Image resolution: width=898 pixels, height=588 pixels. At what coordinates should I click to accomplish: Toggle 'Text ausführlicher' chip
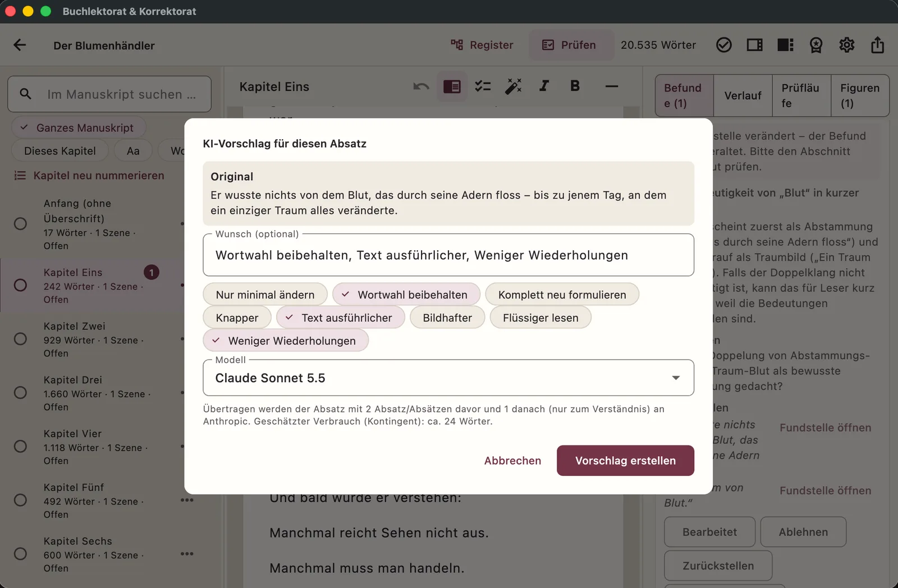click(340, 318)
